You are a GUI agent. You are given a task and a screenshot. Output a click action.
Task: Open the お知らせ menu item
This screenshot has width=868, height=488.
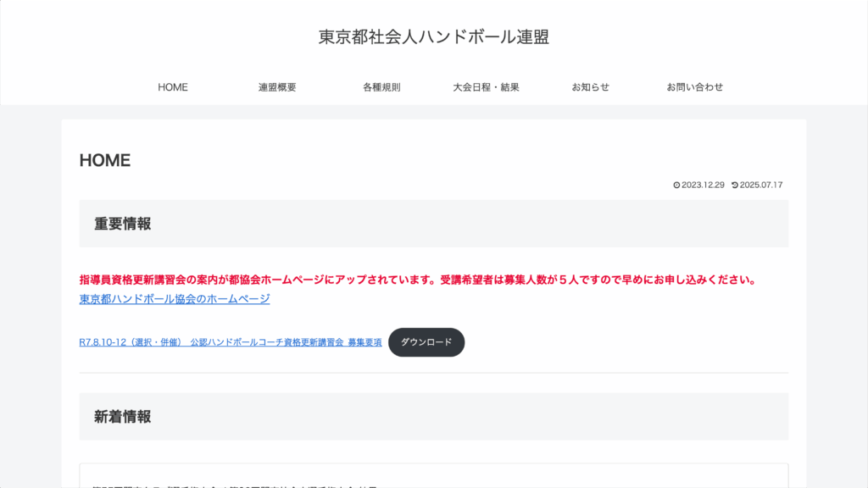(x=590, y=87)
